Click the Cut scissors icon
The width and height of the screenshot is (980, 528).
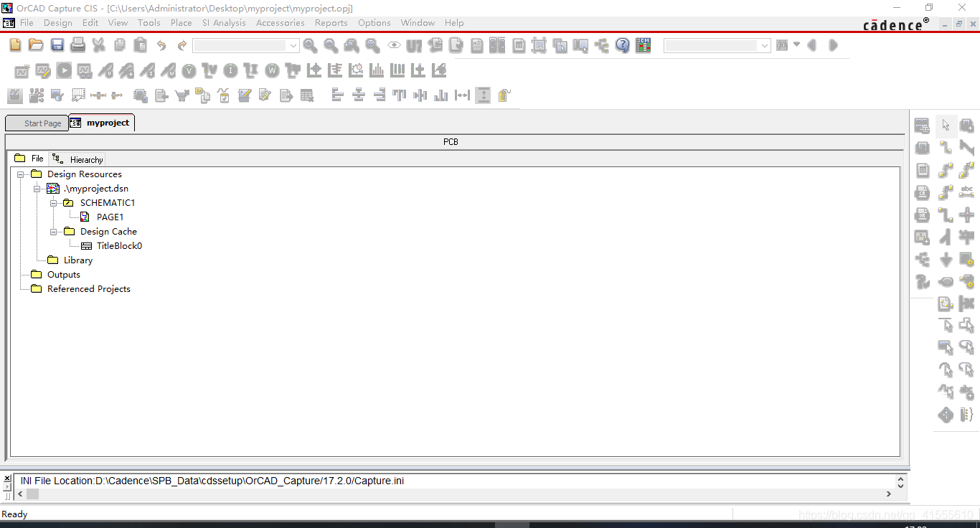(x=99, y=45)
